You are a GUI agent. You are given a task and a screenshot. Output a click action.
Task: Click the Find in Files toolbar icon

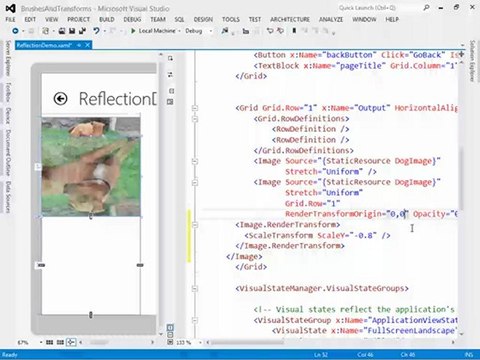225,31
